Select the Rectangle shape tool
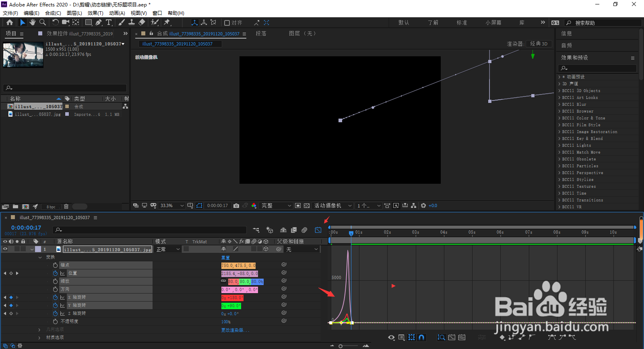644x349 pixels. tap(89, 23)
